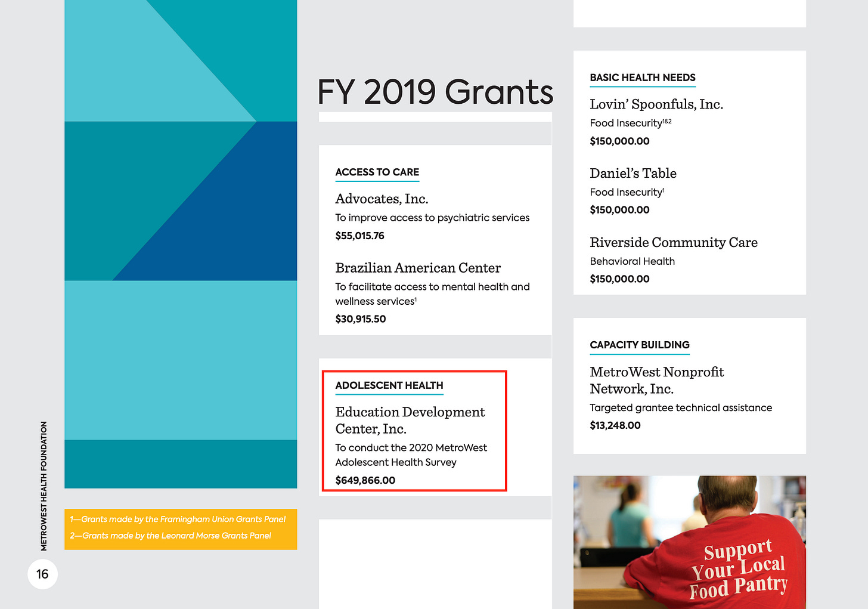Select the ACCESS TO CARE section heading

click(x=377, y=172)
